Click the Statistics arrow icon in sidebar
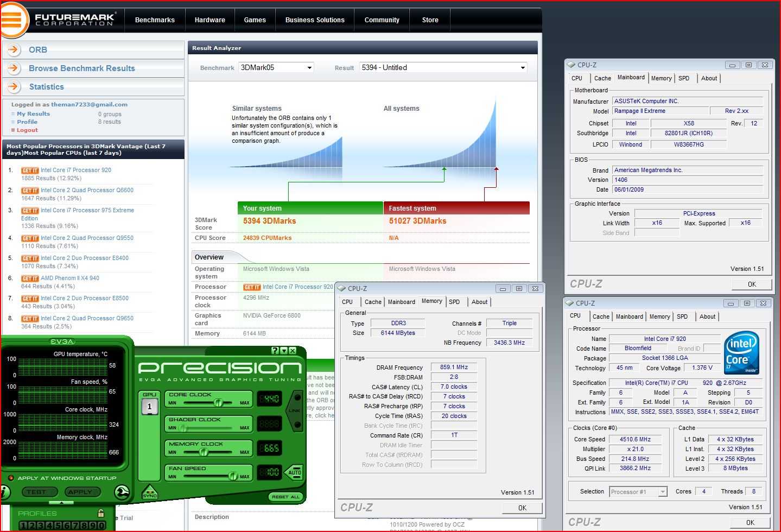 pos(13,86)
